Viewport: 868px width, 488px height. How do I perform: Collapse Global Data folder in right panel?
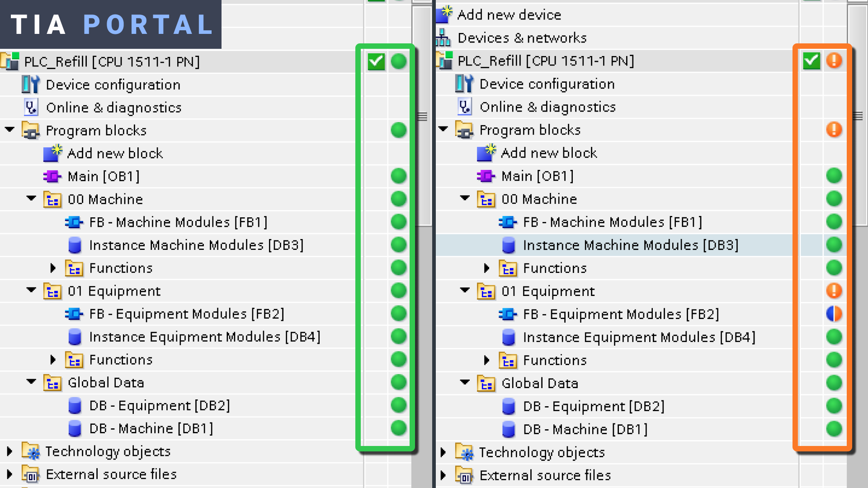[465, 382]
